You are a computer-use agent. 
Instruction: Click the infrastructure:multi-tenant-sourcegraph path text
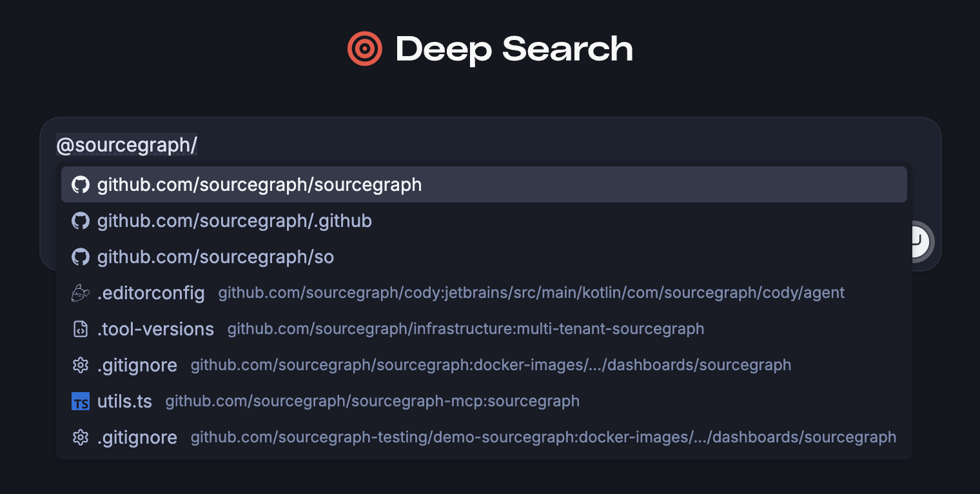(x=465, y=329)
